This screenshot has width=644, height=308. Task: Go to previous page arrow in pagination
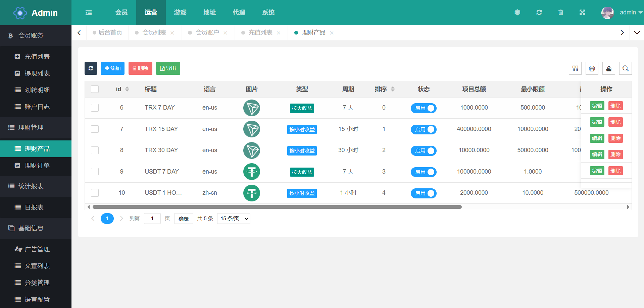click(x=93, y=219)
